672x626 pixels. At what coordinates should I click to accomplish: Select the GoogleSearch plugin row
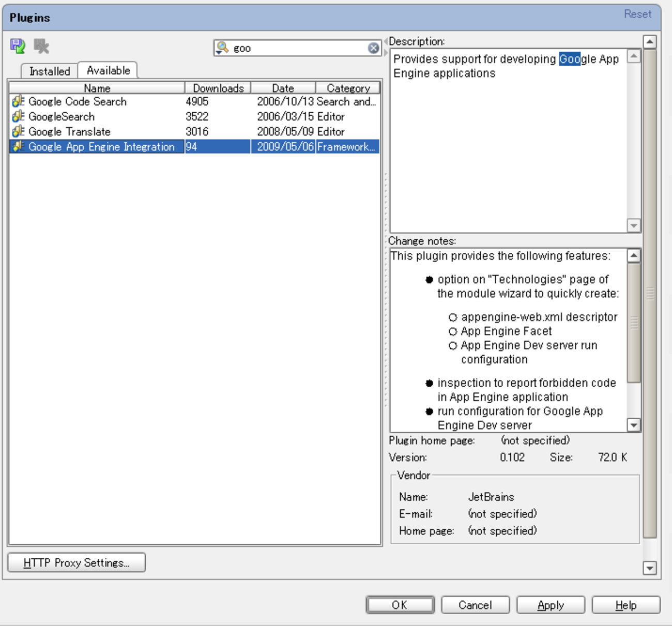point(195,116)
